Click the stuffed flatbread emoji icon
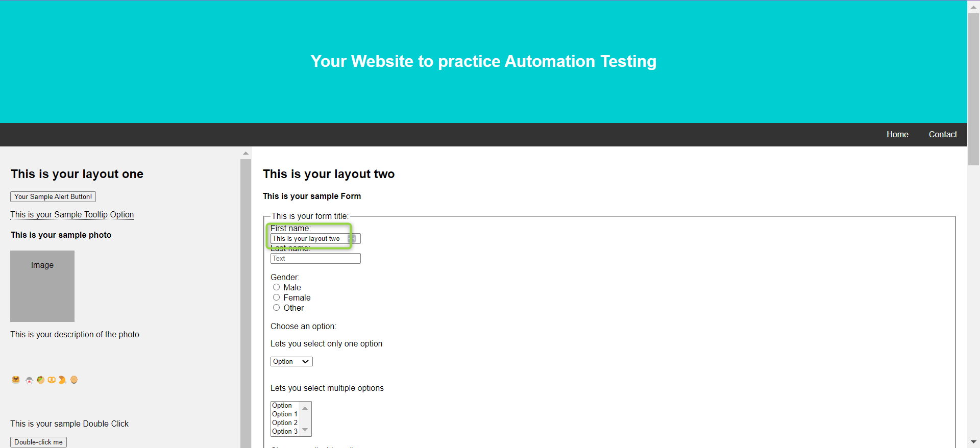 [x=40, y=380]
